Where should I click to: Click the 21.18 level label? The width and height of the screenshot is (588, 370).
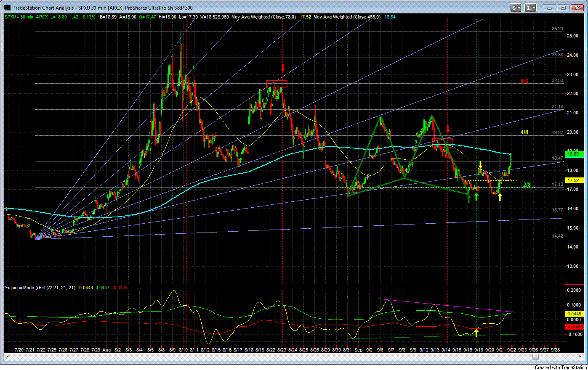(x=557, y=107)
